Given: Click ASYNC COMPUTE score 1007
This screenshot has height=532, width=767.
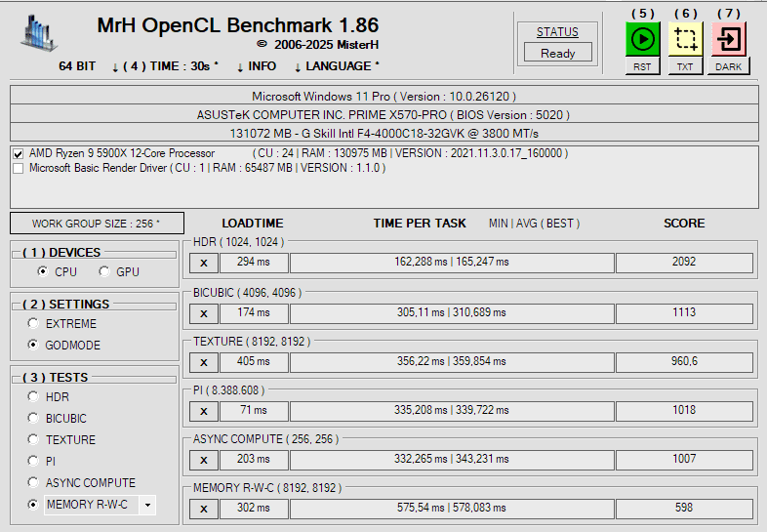Looking at the screenshot, I should point(684,460).
